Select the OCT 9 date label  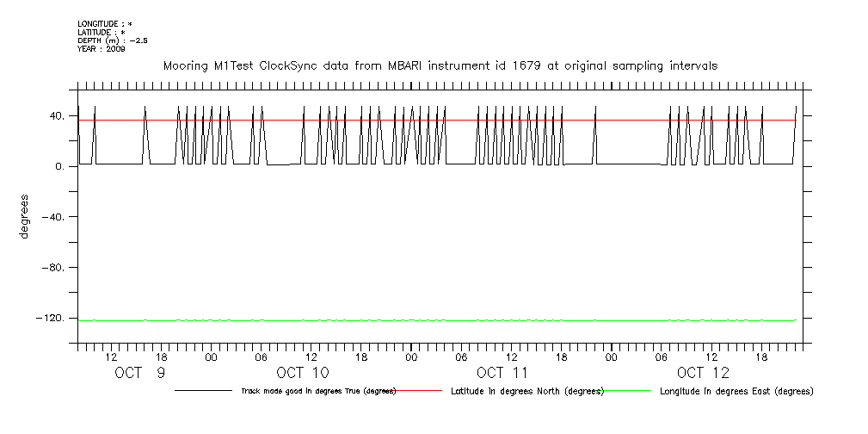click(140, 373)
